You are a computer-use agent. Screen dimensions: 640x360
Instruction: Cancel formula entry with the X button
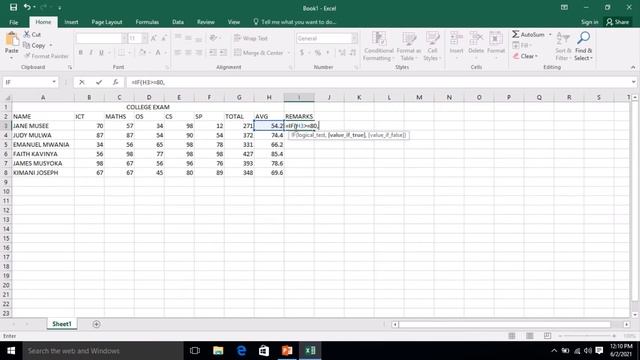pos(82,82)
